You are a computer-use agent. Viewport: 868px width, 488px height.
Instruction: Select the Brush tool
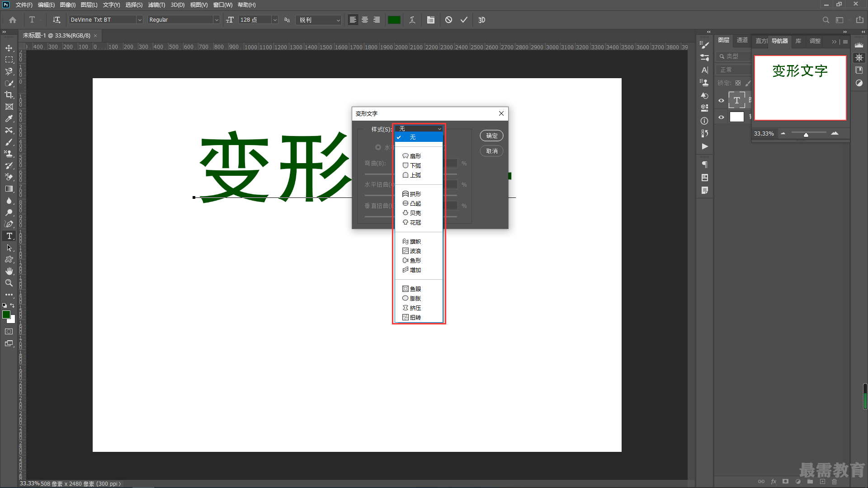click(x=9, y=142)
